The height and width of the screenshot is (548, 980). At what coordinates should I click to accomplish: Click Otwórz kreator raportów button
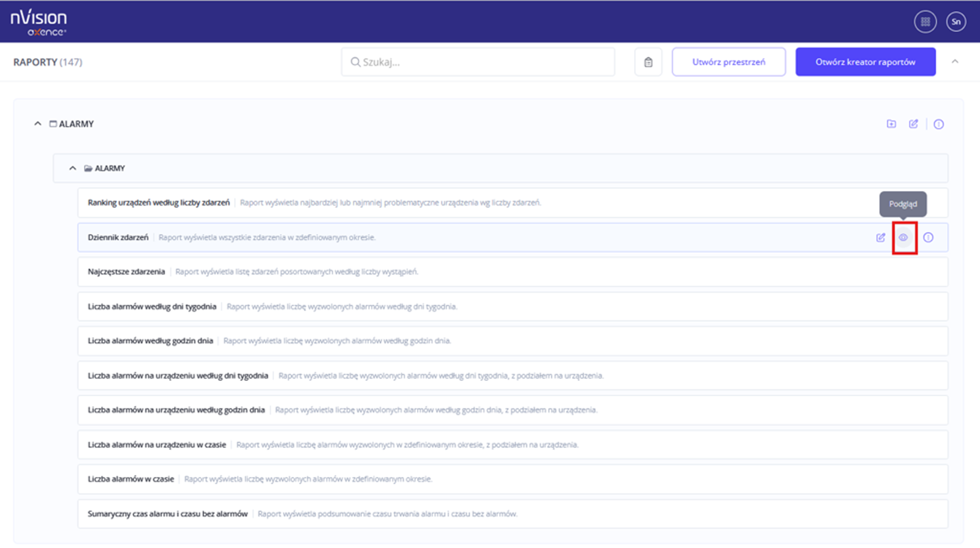(x=865, y=62)
